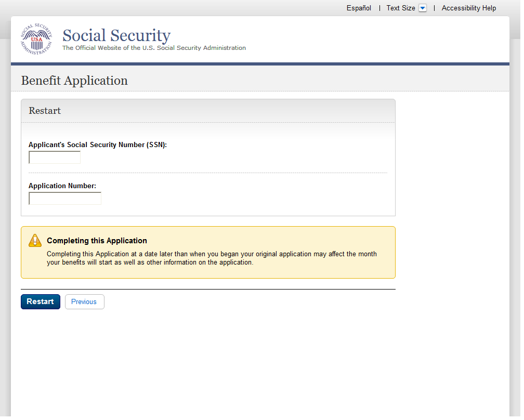
Task: Click the Application Number label
Action: pos(62,186)
